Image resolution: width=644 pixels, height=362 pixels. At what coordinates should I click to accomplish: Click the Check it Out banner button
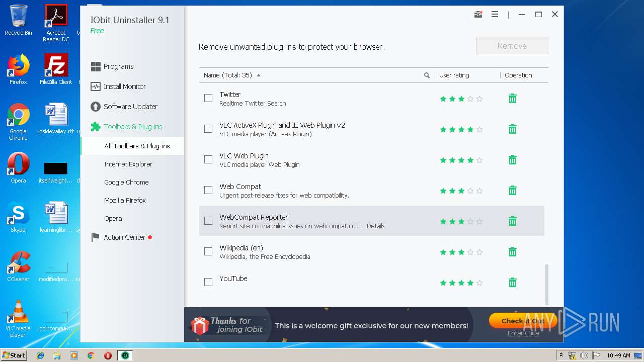(x=523, y=321)
